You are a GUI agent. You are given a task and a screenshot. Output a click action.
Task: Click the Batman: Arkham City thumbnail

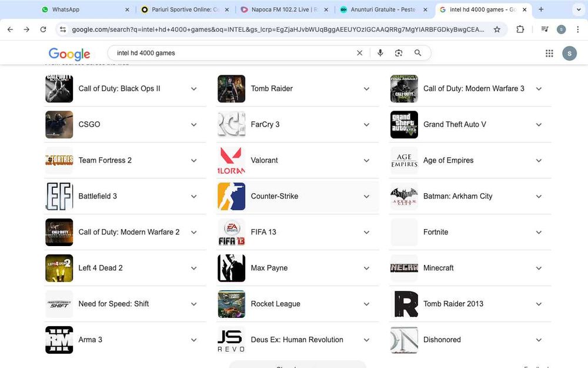pyautogui.click(x=404, y=197)
